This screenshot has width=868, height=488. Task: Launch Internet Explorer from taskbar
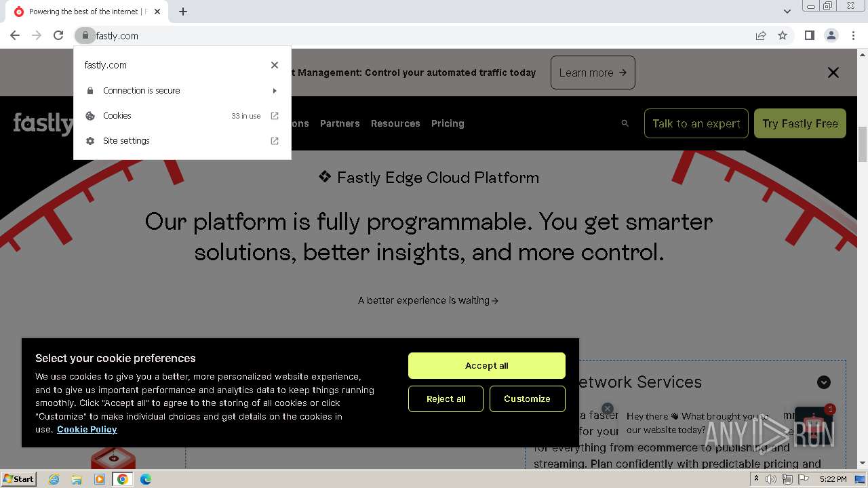[x=54, y=479]
